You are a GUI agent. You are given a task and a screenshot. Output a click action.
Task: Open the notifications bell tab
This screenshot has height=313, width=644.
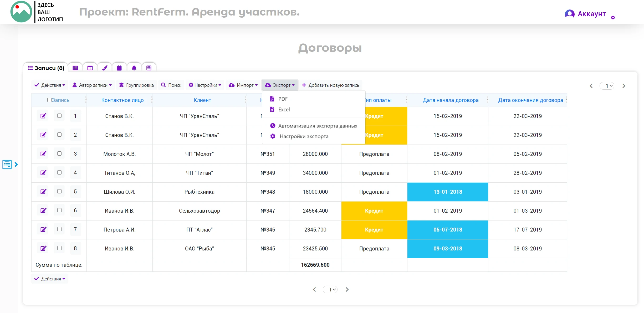pyautogui.click(x=134, y=68)
